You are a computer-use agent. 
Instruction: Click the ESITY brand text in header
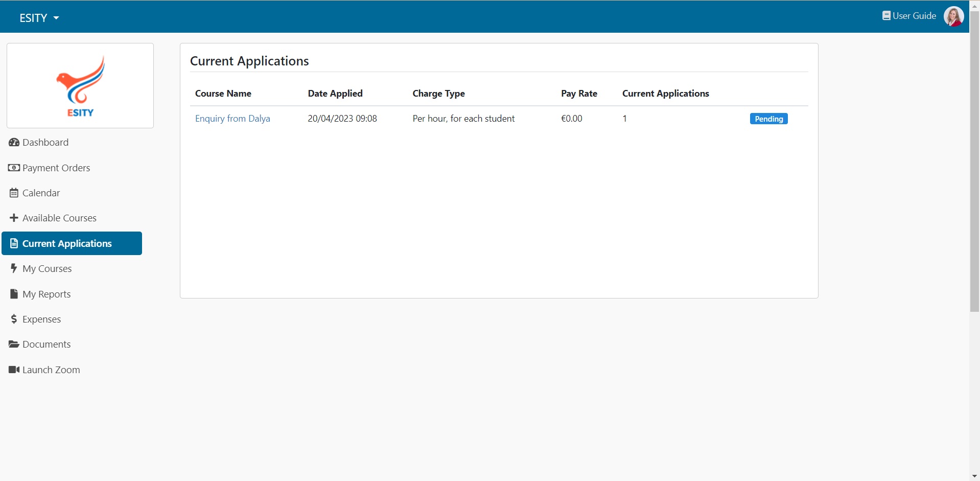33,18
